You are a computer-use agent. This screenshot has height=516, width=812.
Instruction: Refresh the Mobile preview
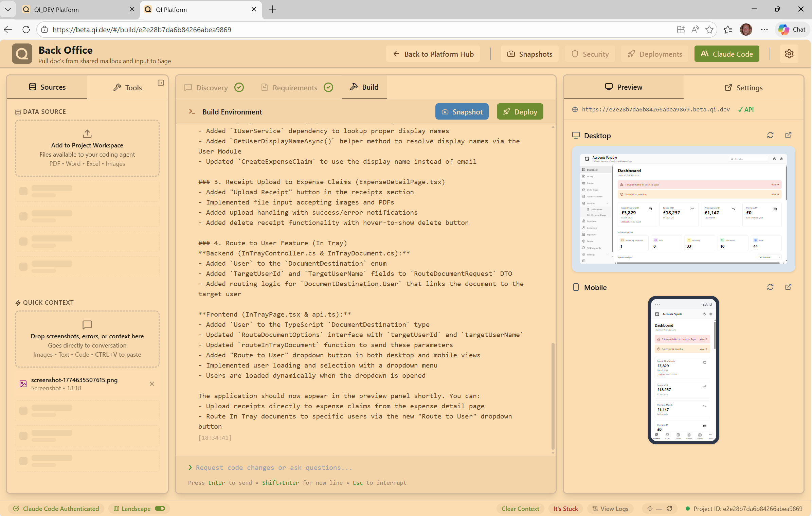tap(770, 287)
